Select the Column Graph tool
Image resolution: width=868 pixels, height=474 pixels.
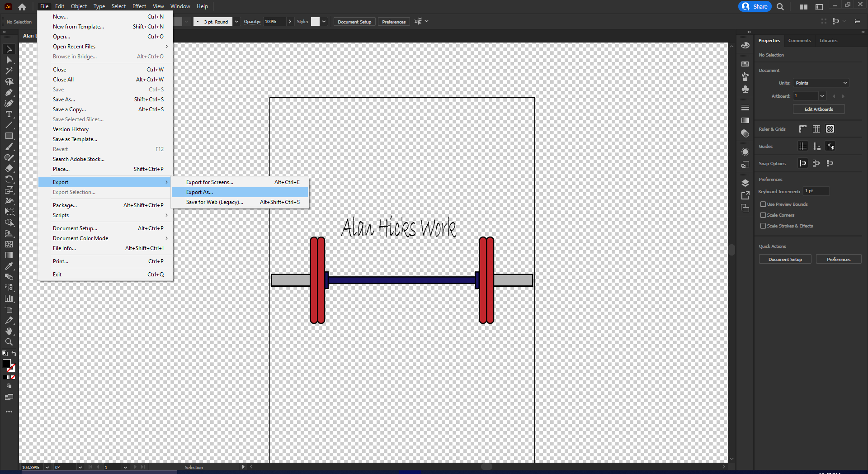point(9,299)
